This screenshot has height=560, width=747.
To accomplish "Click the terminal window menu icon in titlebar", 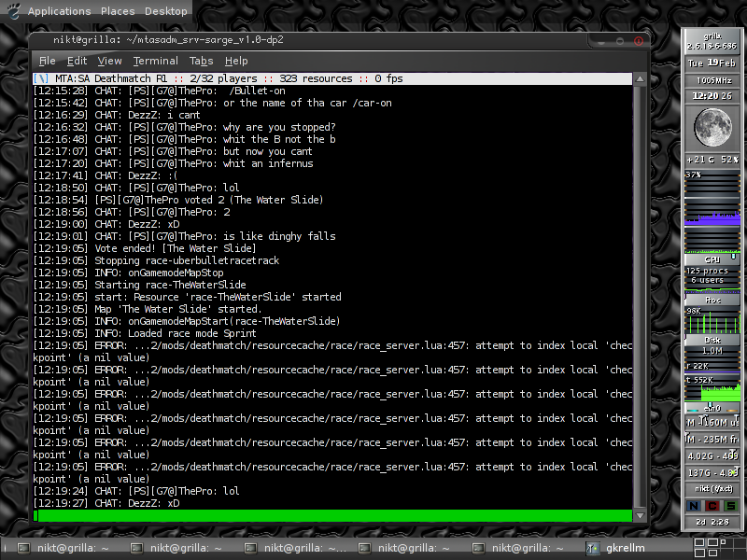I will [37, 40].
